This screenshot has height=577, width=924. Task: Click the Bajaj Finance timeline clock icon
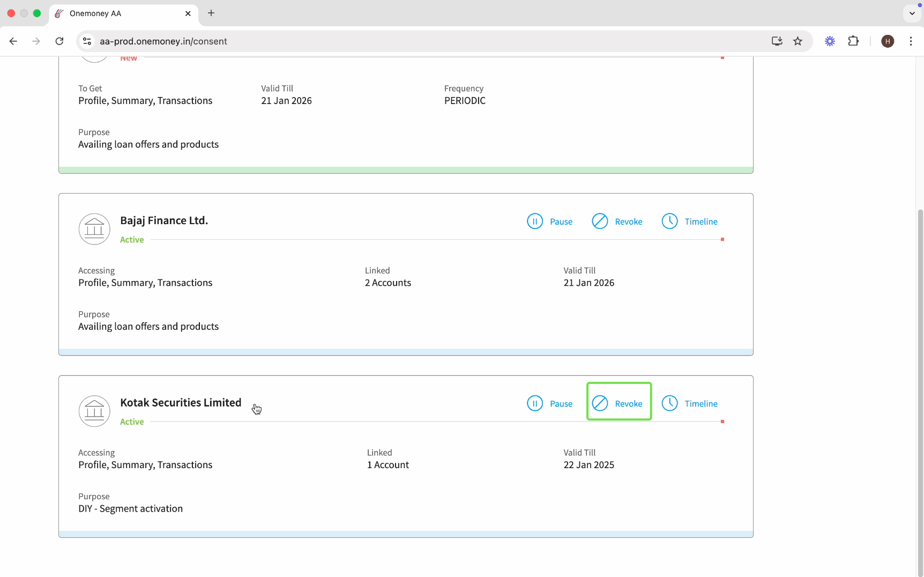click(669, 221)
